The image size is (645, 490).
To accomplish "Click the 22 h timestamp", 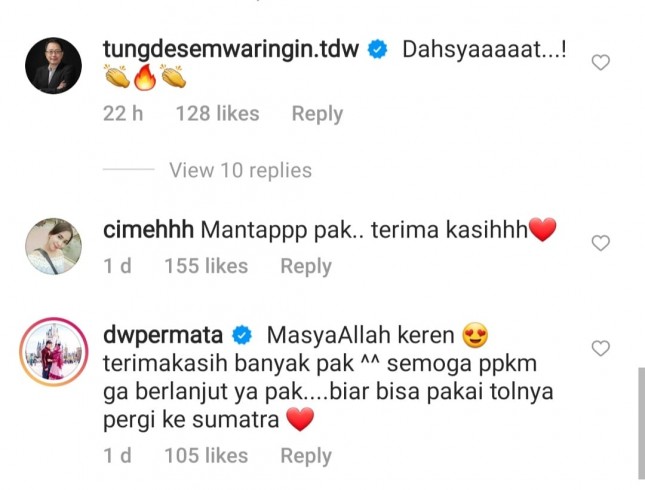I will (123, 114).
